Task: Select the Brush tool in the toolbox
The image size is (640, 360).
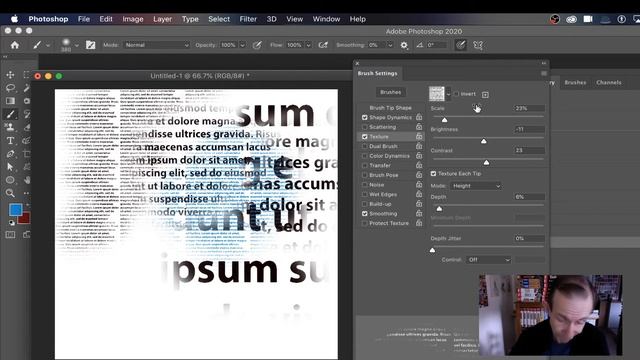Action: pos(10,114)
